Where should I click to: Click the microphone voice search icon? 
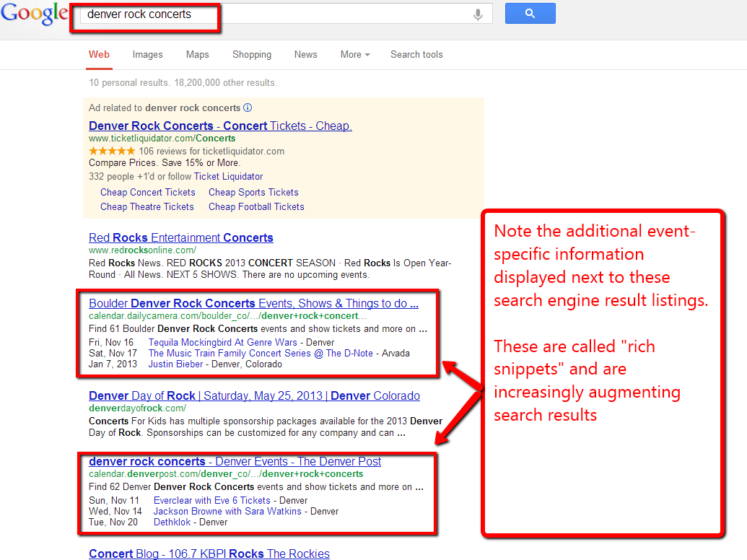point(478,14)
